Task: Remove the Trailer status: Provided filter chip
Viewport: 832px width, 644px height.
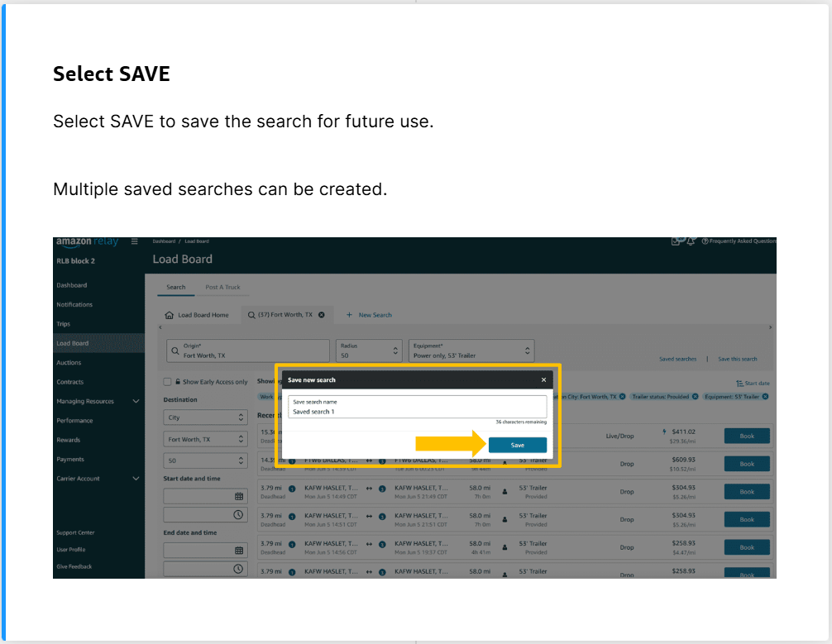Action: (x=696, y=397)
